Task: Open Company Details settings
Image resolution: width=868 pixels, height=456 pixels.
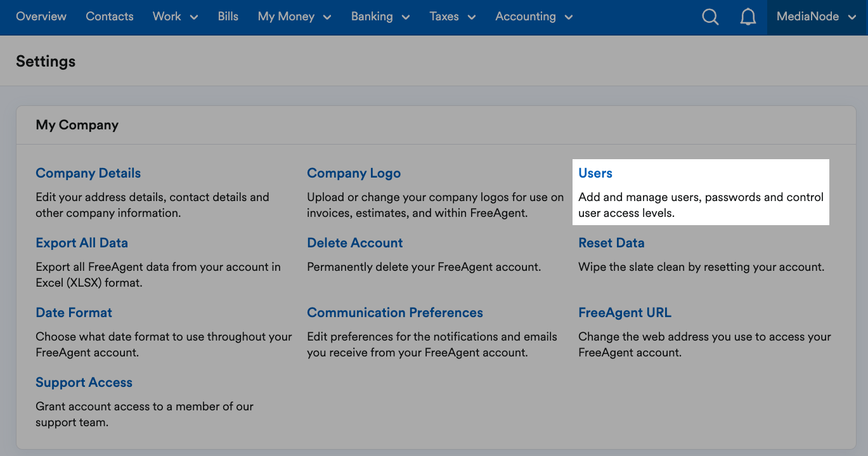Action: coord(88,173)
